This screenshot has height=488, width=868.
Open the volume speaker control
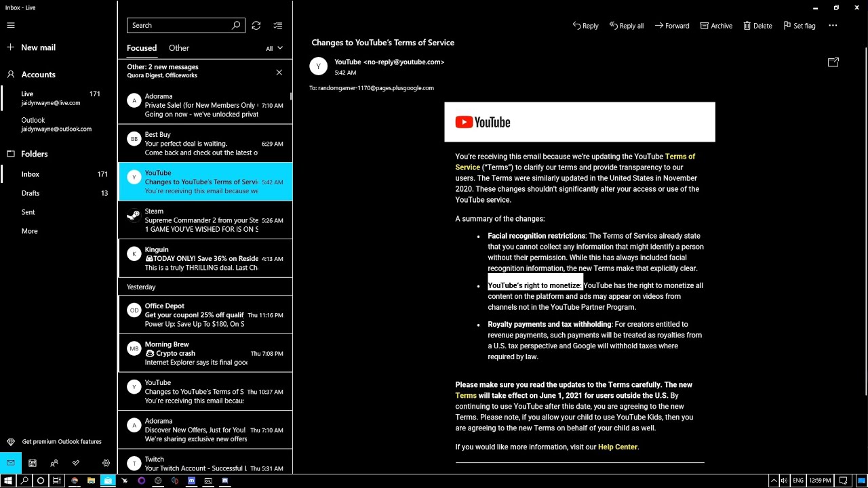coord(785,481)
